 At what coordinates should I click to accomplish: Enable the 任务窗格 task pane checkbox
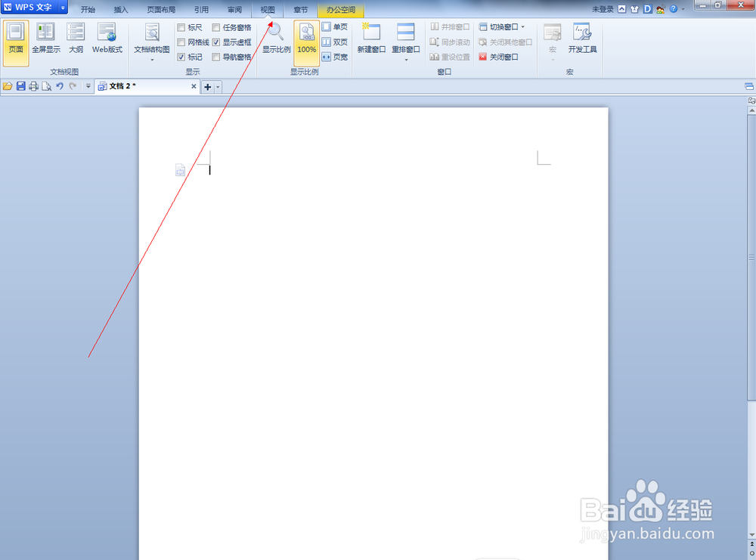tap(216, 27)
